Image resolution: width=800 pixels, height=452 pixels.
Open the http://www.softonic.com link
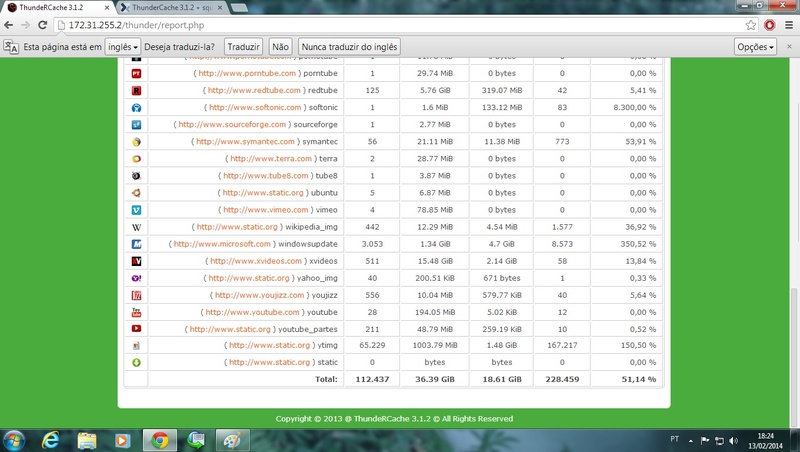point(255,108)
